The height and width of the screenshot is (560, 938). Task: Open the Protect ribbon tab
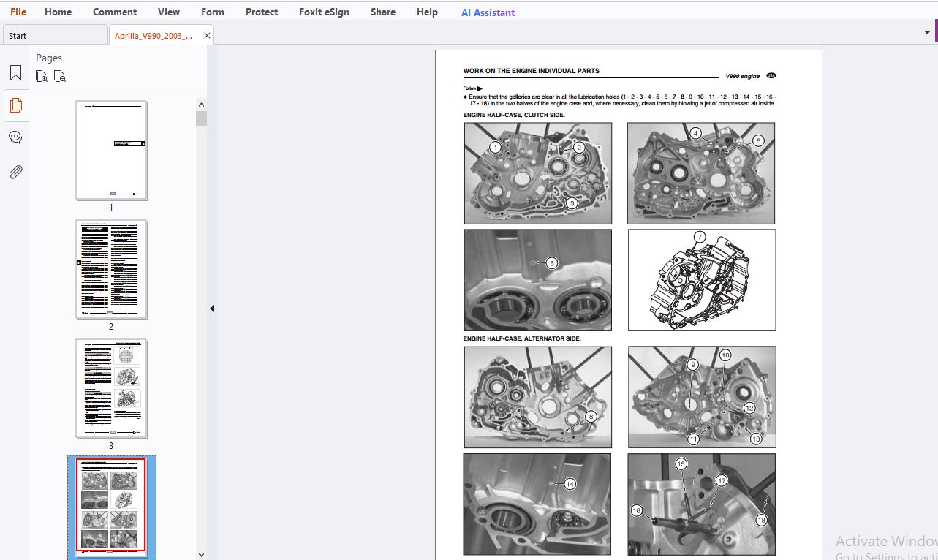tap(262, 12)
